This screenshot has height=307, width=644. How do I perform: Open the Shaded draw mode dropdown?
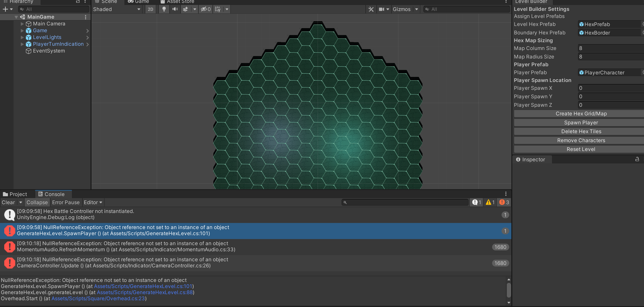coord(117,9)
